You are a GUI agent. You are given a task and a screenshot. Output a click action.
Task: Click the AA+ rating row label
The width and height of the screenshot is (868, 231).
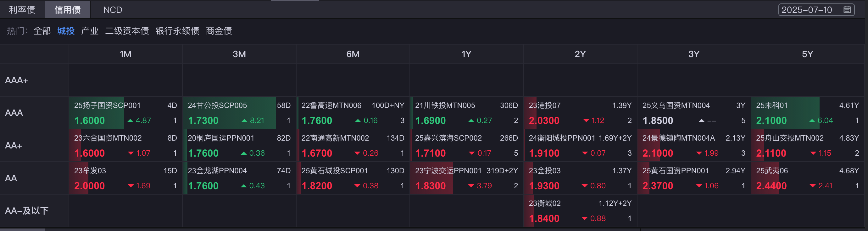pos(14,146)
